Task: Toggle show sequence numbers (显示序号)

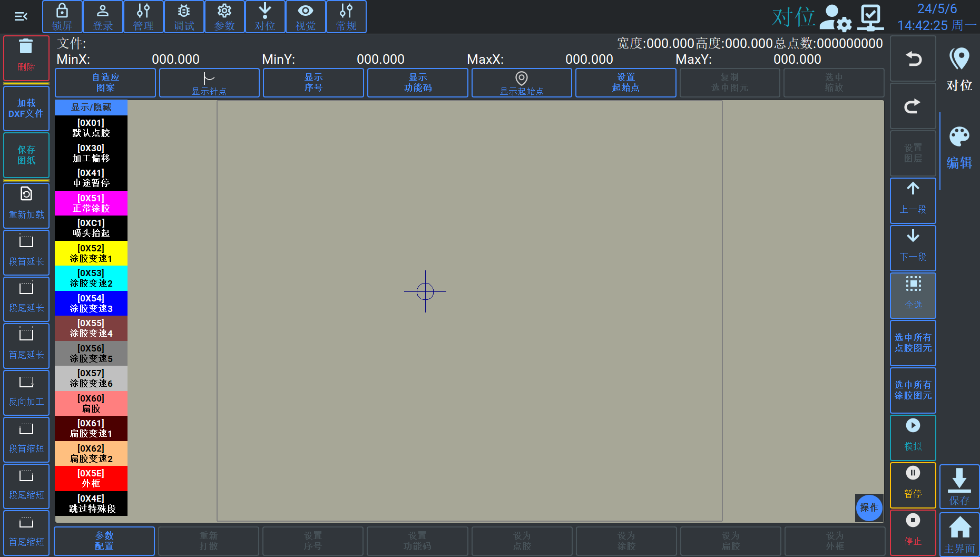Action: pyautogui.click(x=313, y=83)
